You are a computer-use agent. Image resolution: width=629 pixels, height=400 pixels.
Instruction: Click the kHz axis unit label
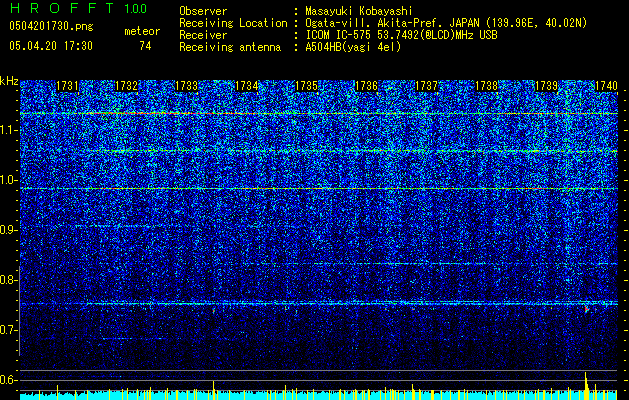[9, 81]
